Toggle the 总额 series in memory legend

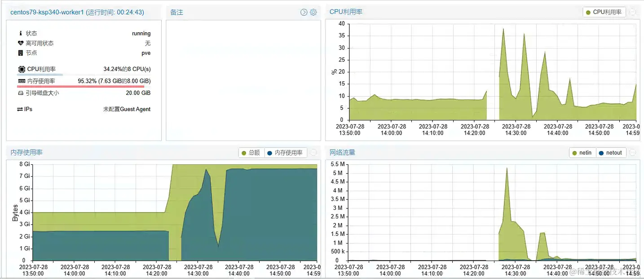click(251, 153)
